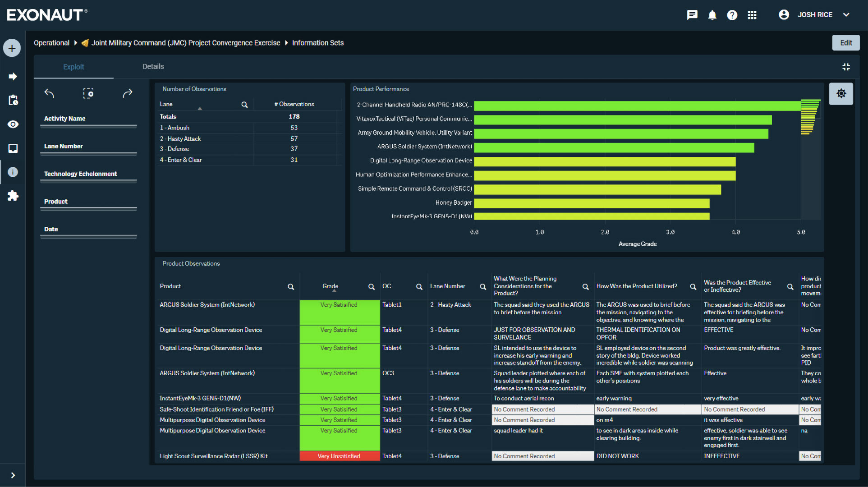The width and height of the screenshot is (868, 487).
Task: Click the puzzle piece icon in the sidebar
Action: pos(13,196)
